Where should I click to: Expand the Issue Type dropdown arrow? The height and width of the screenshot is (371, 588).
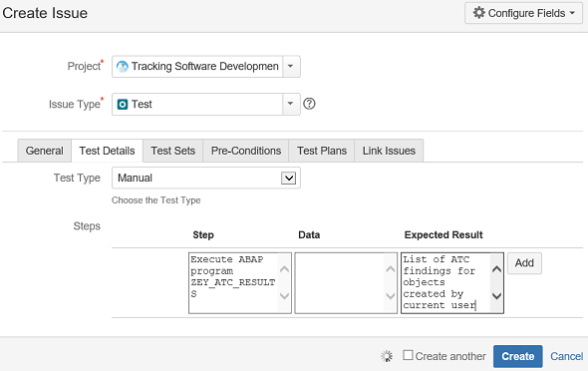click(291, 104)
